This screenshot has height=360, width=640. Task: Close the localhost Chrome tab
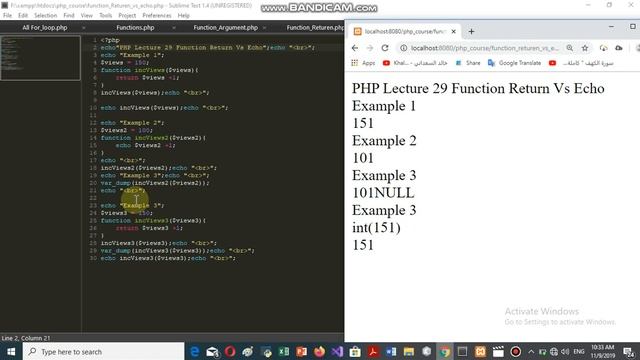pos(453,31)
